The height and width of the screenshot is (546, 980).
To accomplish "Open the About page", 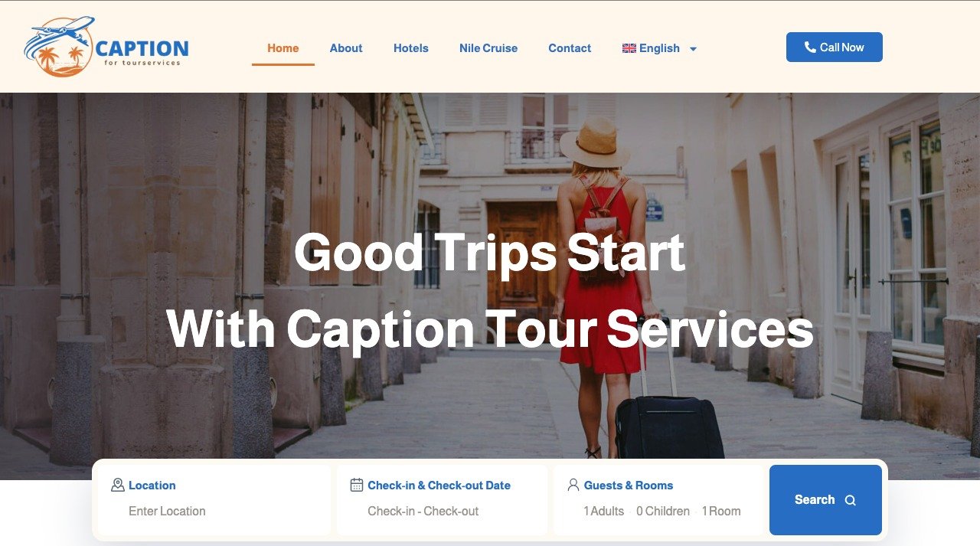I will pyautogui.click(x=346, y=48).
